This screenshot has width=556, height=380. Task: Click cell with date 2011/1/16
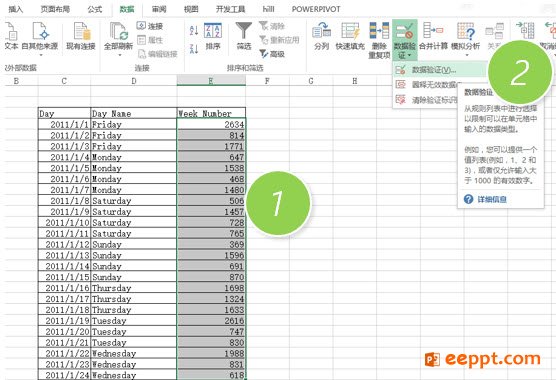coord(64,288)
